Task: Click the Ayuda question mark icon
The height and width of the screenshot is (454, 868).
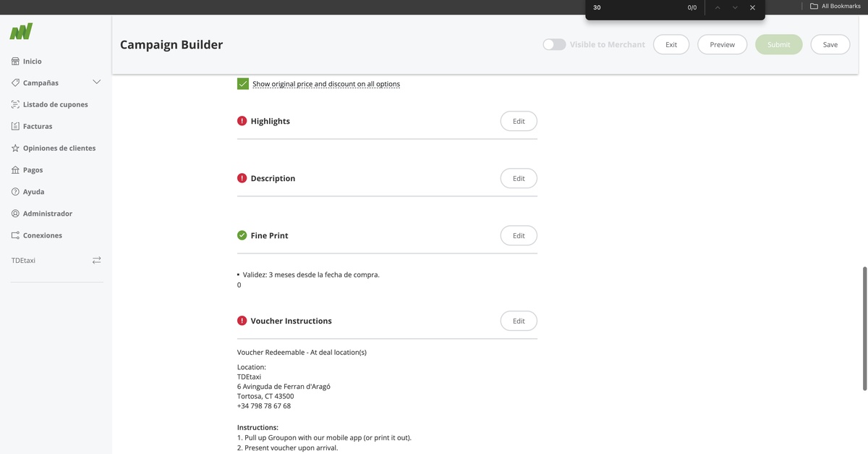Action: [x=15, y=192]
